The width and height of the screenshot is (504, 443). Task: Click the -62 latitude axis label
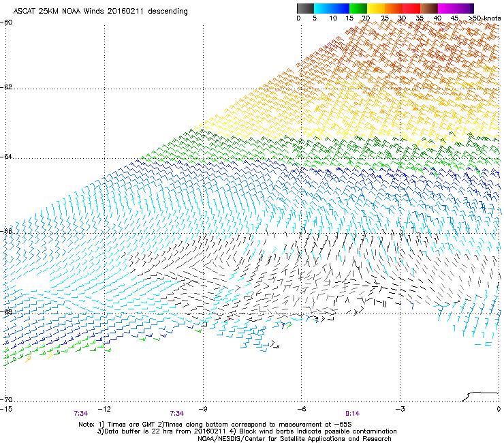[6, 87]
